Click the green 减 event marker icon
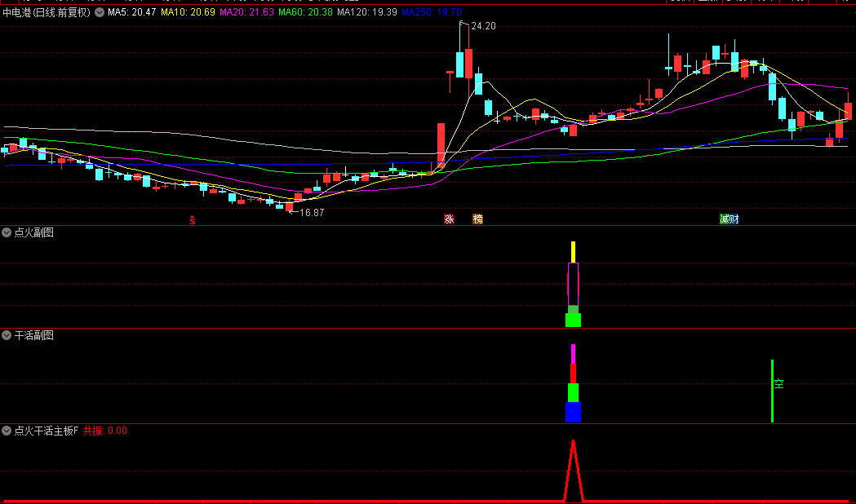Image resolution: width=856 pixels, height=504 pixels. pyautogui.click(x=725, y=219)
